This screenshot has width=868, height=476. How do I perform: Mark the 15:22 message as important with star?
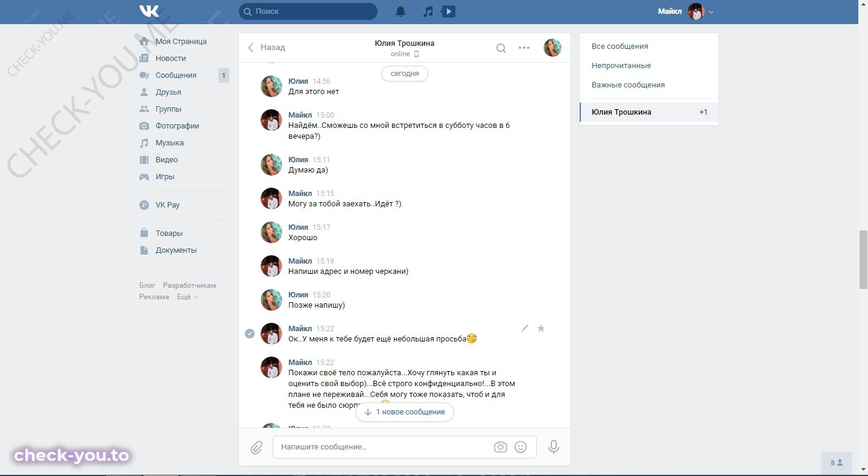pyautogui.click(x=541, y=328)
